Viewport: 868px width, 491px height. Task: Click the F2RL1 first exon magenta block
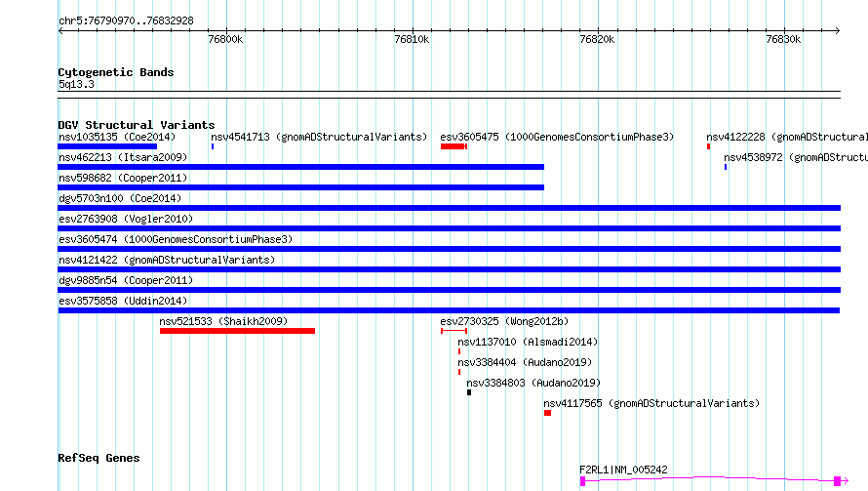[583, 481]
